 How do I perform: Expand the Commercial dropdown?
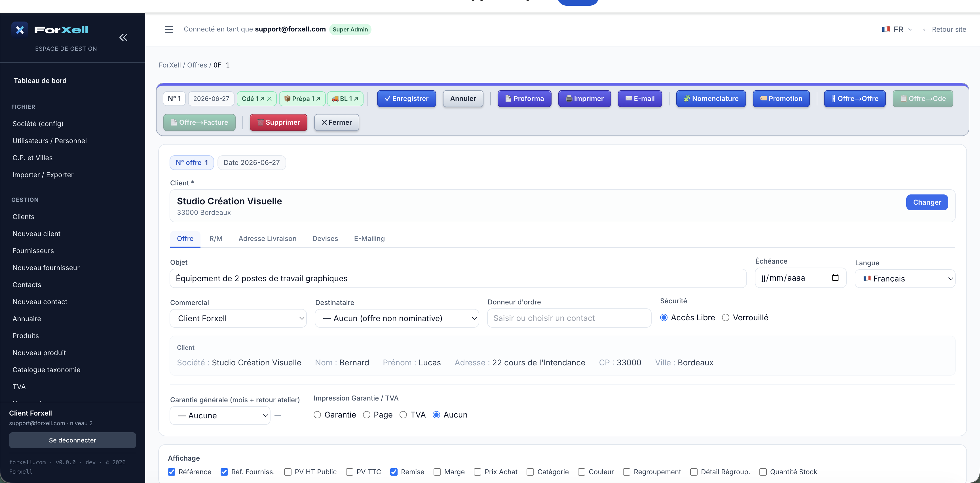238,318
